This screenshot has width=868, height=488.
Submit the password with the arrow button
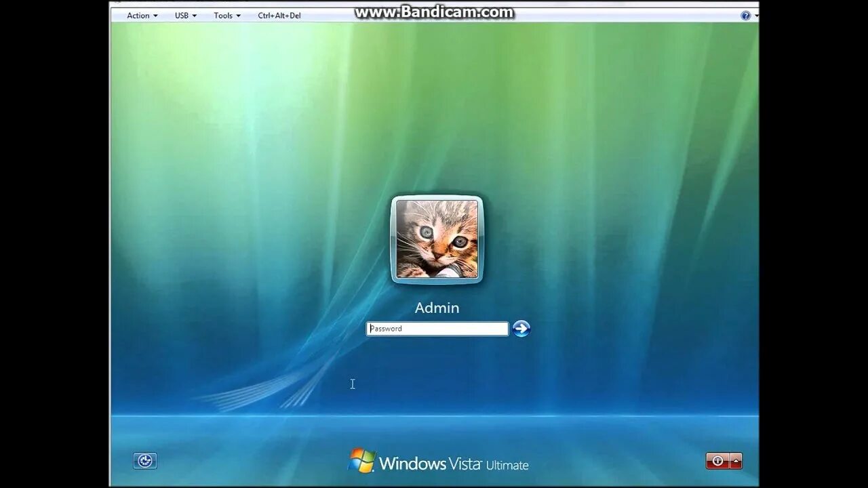click(521, 329)
